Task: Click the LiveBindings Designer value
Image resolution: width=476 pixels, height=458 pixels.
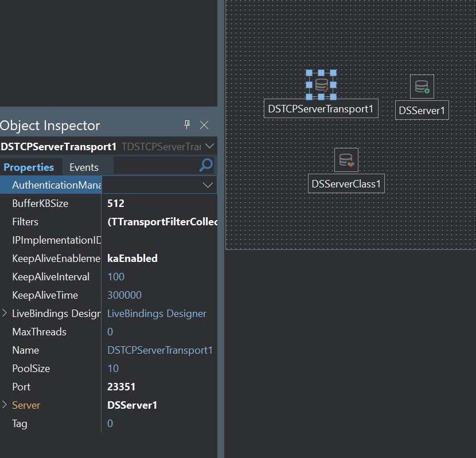Action: pyautogui.click(x=157, y=314)
